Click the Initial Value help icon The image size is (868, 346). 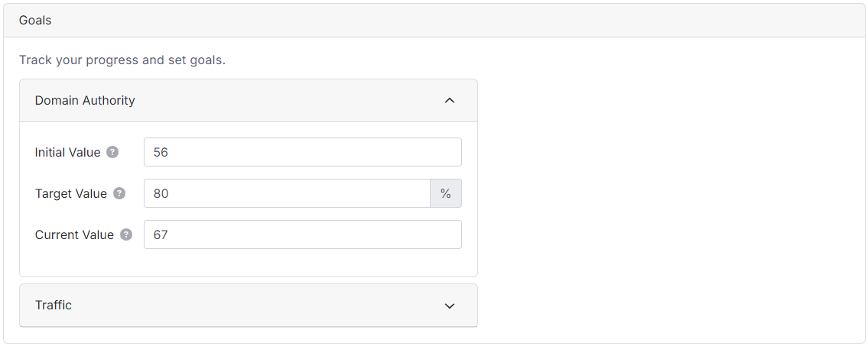tap(112, 152)
